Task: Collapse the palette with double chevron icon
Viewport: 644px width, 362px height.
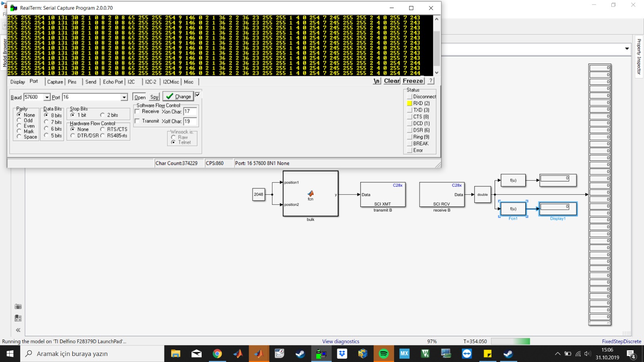Action: pos(18,330)
